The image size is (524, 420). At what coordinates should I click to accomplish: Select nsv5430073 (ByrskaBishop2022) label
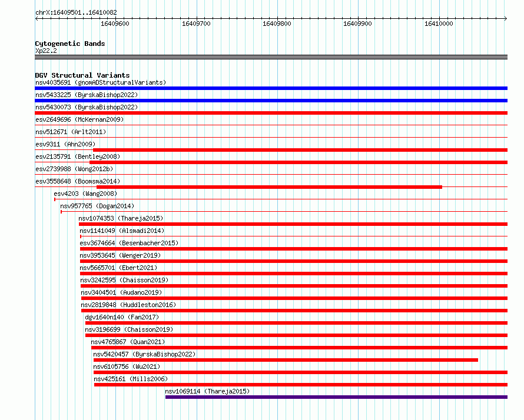click(x=87, y=107)
